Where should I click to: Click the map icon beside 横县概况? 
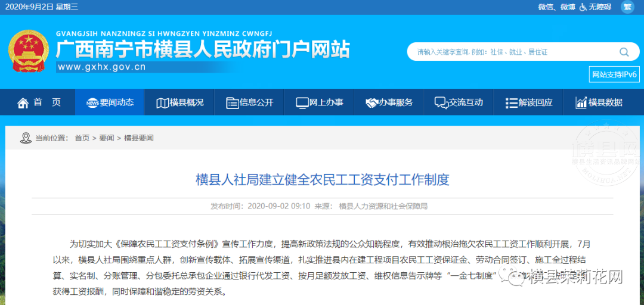pyautogui.click(x=162, y=102)
